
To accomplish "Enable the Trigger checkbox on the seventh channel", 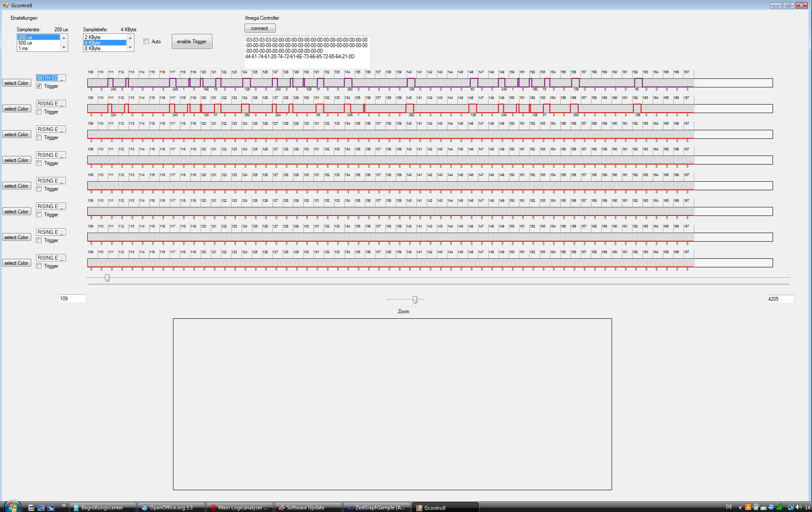I will tap(39, 240).
